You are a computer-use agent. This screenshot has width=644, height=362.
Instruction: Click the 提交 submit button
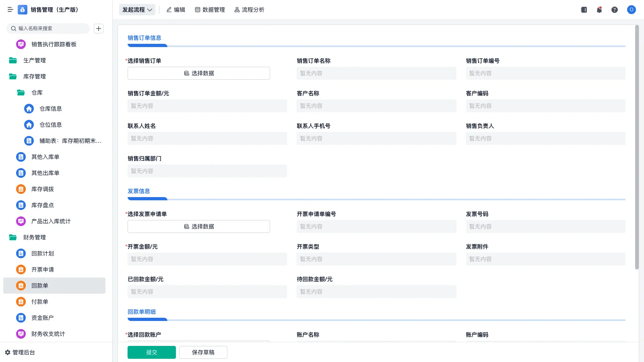pos(151,352)
